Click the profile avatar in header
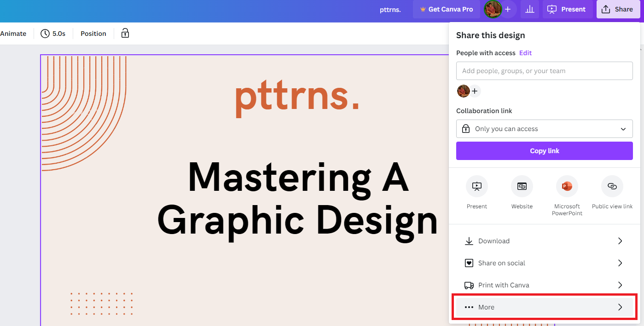 (493, 9)
